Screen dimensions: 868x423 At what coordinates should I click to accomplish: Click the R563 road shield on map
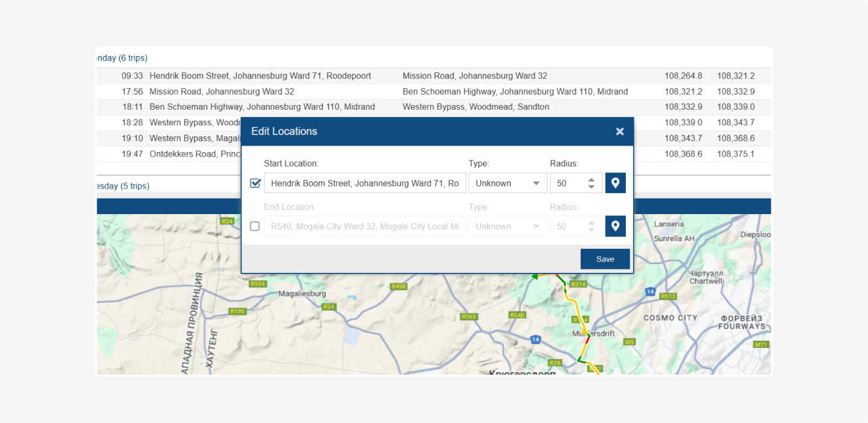469,317
